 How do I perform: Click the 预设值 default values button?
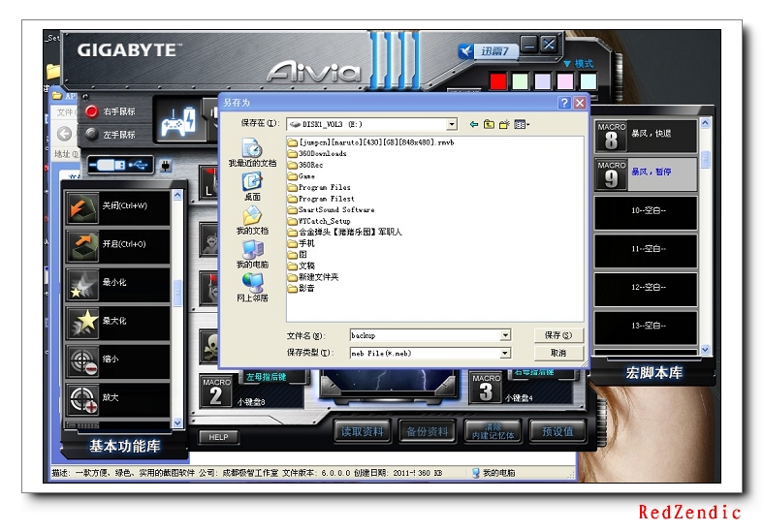pos(557,431)
